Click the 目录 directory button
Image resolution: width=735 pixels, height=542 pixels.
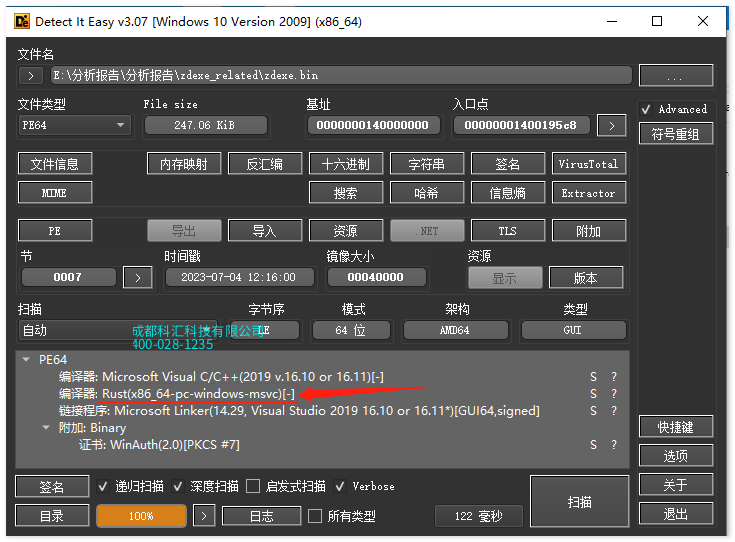click(x=52, y=516)
